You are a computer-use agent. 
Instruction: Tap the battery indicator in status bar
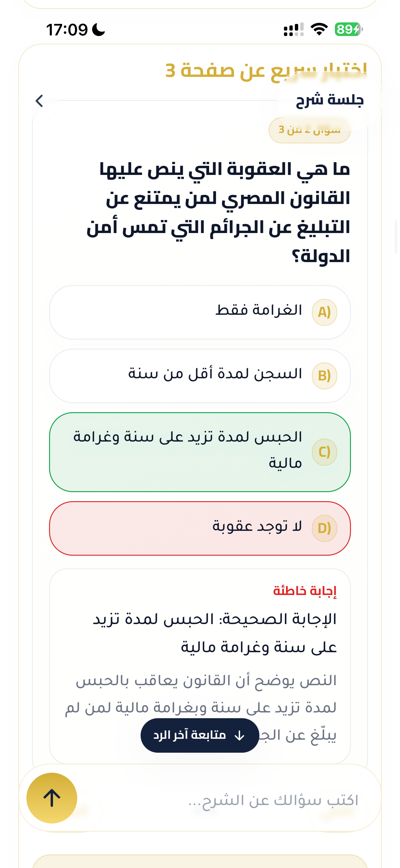(348, 29)
